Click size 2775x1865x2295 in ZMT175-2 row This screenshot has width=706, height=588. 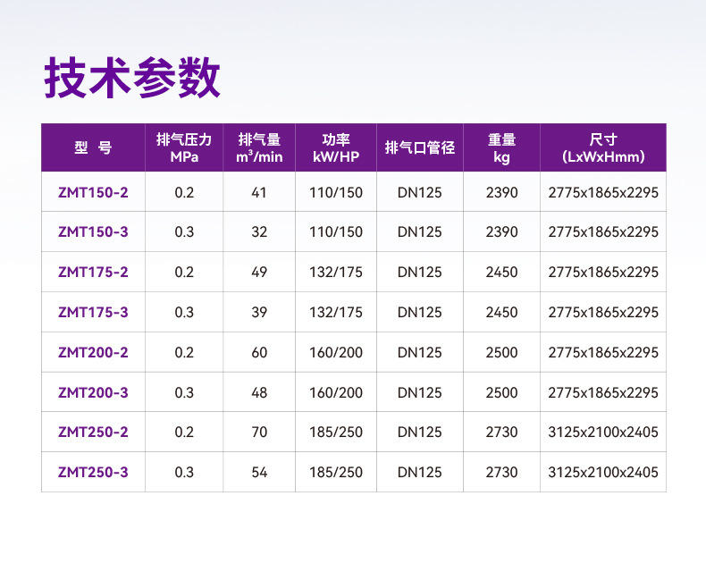[603, 272]
